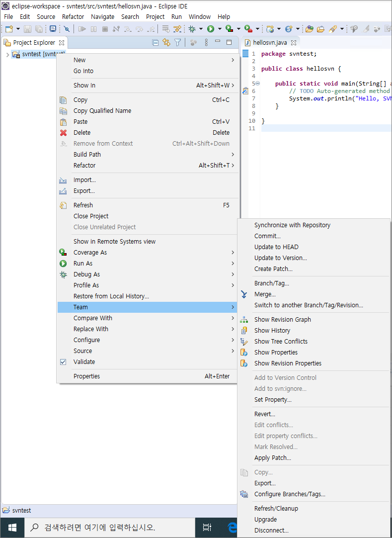The height and width of the screenshot is (538, 392).
Task: Open the New wizard dropdown arrow
Action: (18, 29)
